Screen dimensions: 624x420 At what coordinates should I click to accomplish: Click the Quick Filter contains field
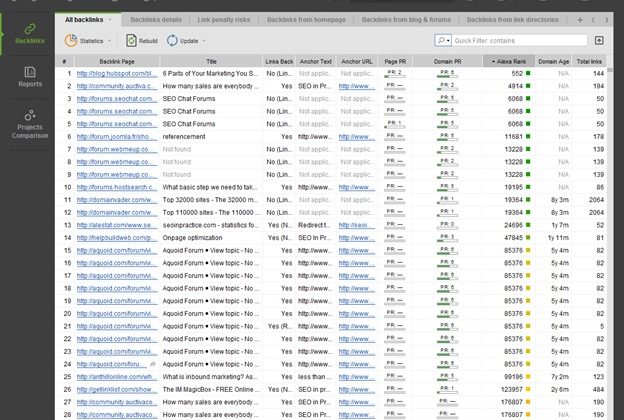(x=520, y=41)
